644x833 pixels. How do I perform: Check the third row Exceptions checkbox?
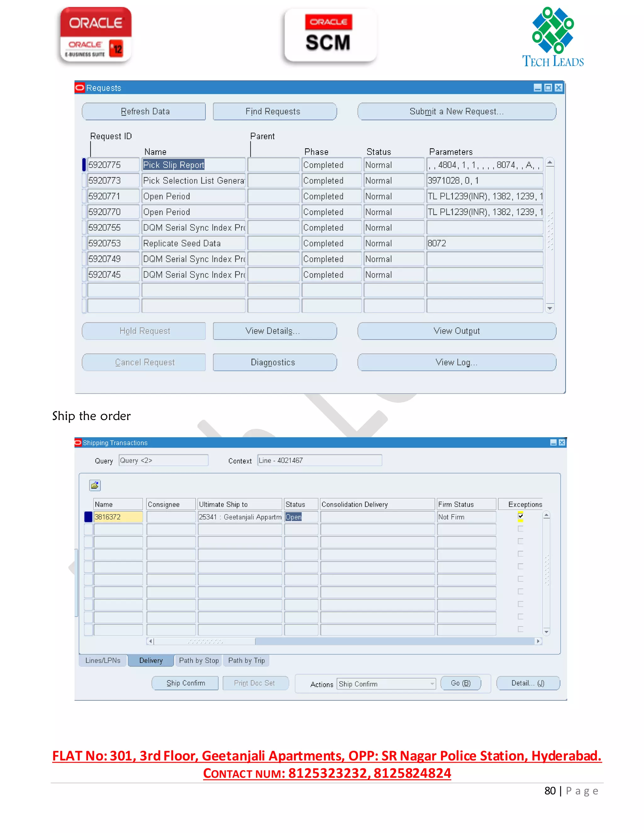pos(520,541)
